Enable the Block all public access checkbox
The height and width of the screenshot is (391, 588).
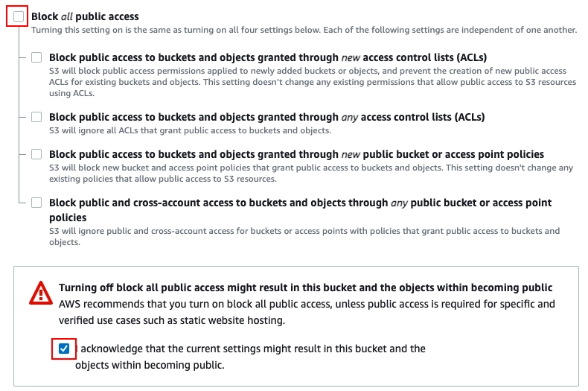(x=19, y=16)
